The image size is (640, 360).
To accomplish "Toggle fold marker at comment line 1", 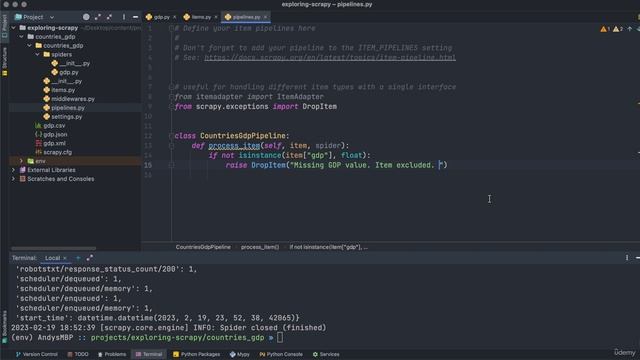I will 171,29.
